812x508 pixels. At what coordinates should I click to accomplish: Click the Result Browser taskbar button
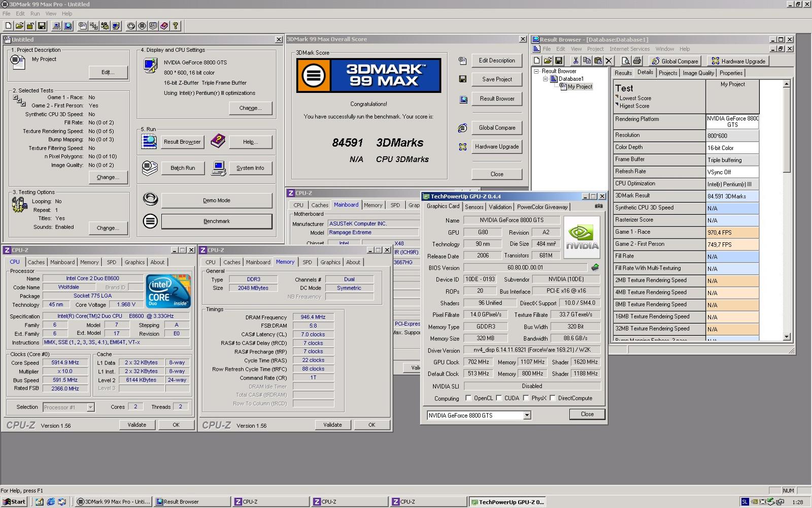[x=192, y=502]
